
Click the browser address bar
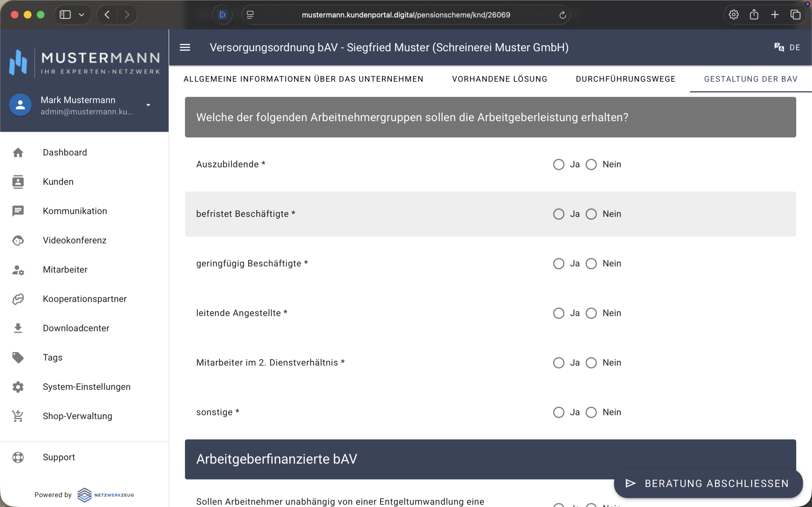pyautogui.click(x=406, y=15)
